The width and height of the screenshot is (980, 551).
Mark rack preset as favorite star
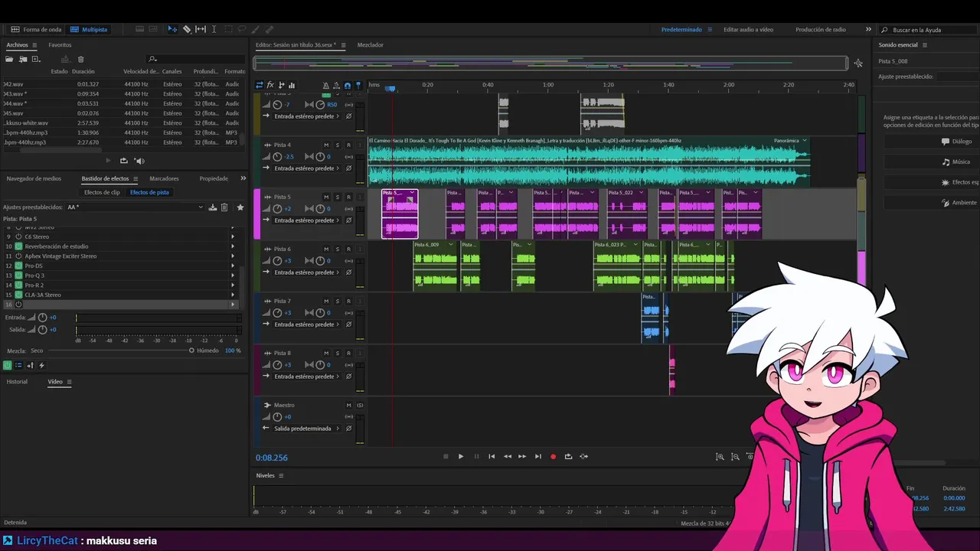[240, 207]
